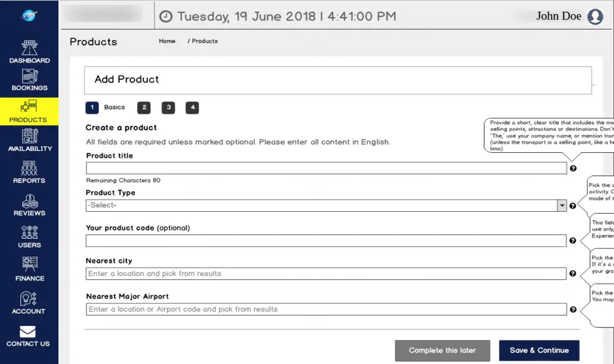Viewport: 614px width, 364px height.
Task: Open the -Select- Product Type combo box
Action: (326, 205)
